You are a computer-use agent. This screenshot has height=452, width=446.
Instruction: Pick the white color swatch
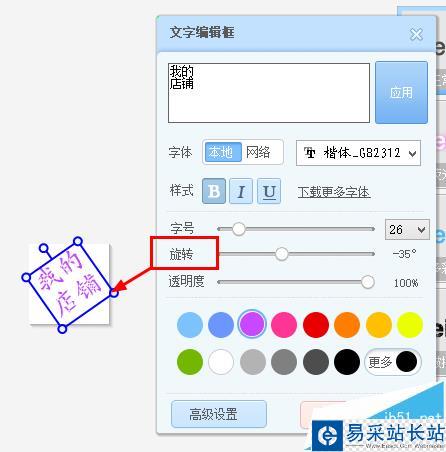pos(221,362)
